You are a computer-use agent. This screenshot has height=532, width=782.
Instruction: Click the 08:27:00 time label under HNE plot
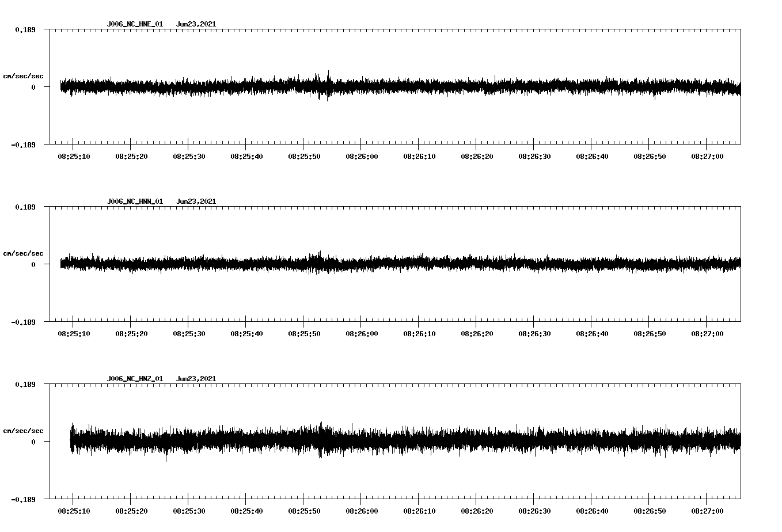(707, 157)
